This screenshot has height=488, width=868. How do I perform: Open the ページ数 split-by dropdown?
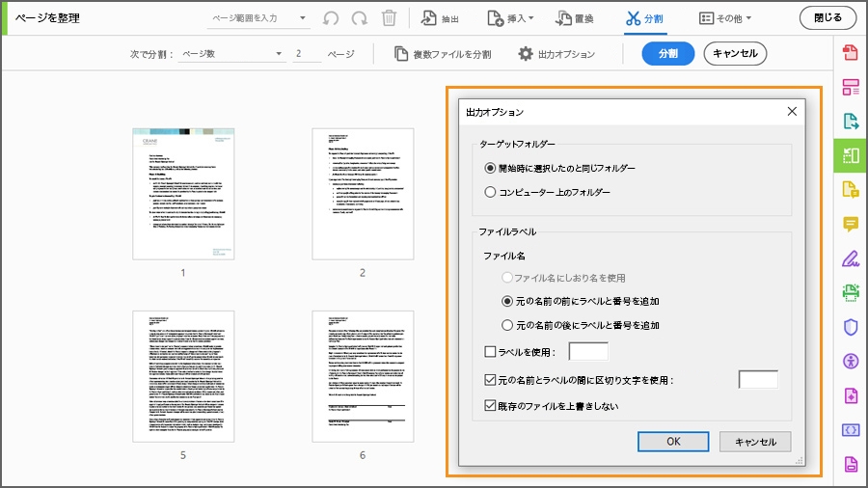(231, 54)
